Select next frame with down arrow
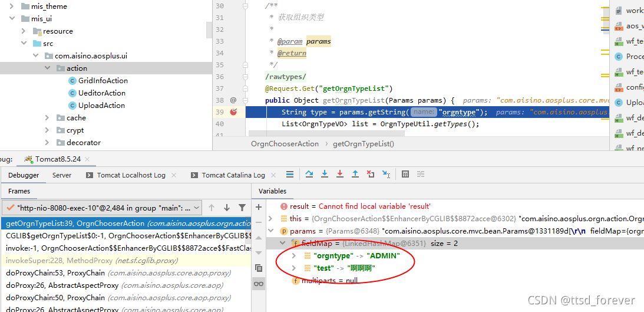 (227, 208)
